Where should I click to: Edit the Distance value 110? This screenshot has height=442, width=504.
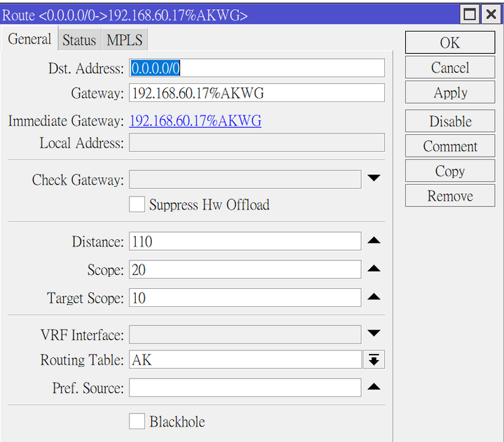(245, 241)
